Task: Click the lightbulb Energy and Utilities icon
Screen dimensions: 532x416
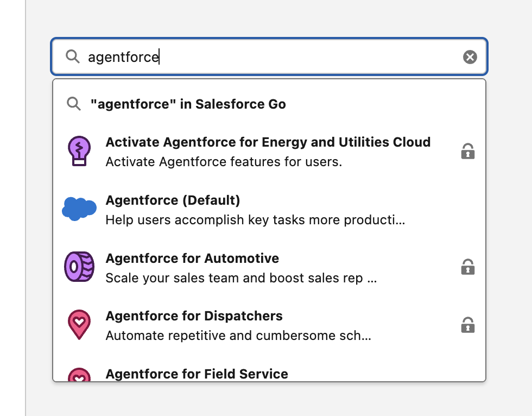Action: (79, 150)
